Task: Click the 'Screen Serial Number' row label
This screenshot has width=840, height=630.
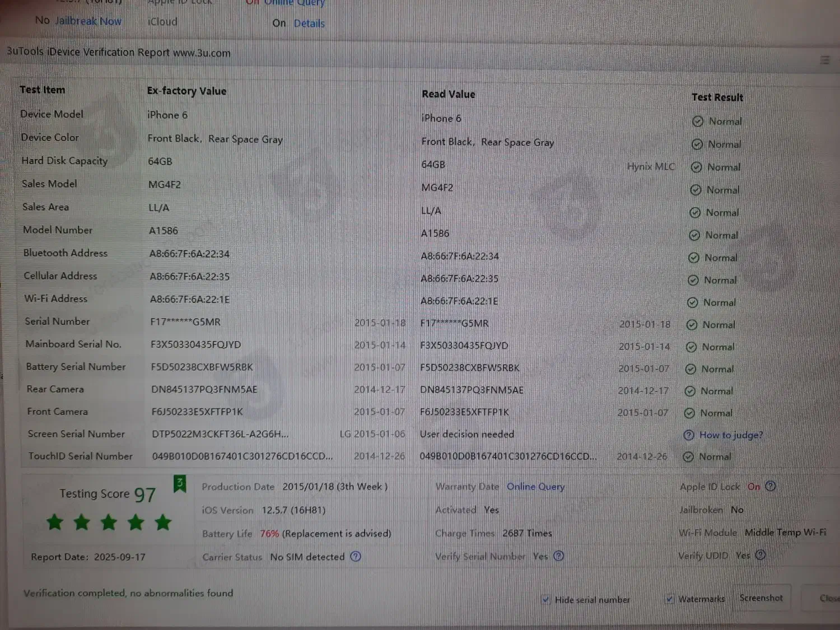Action: tap(77, 434)
